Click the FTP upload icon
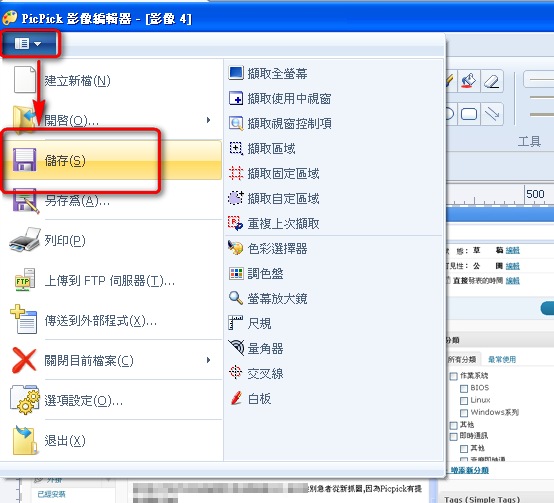 tap(25, 280)
